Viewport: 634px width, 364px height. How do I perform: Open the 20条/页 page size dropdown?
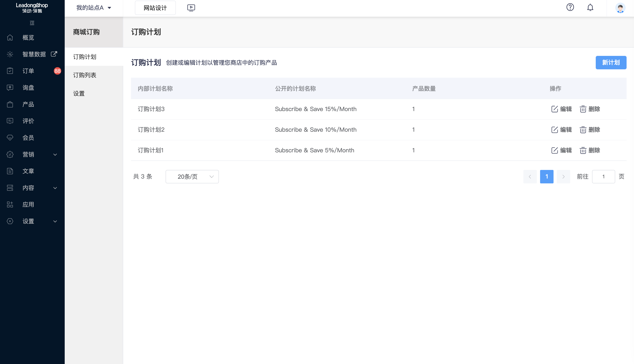(x=192, y=176)
